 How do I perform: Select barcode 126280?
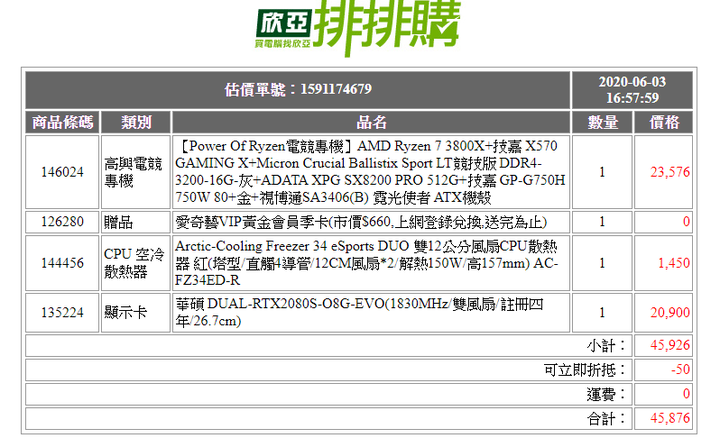(x=62, y=222)
